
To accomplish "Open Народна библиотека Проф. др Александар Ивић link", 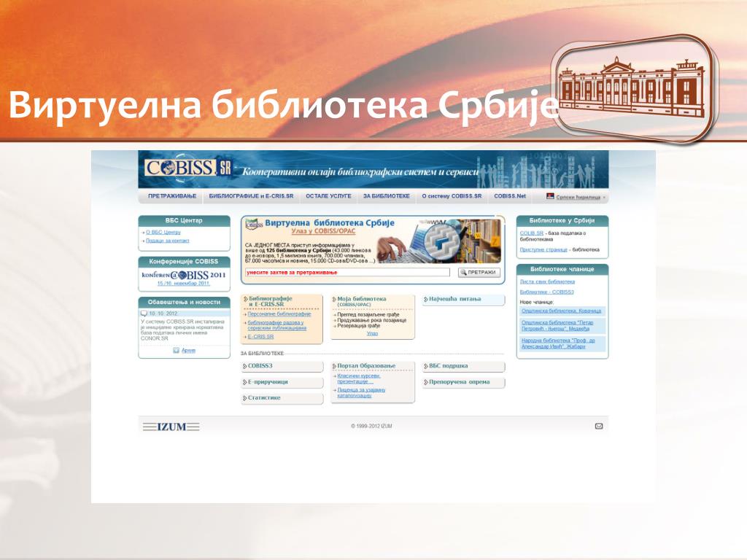I will 558,344.
